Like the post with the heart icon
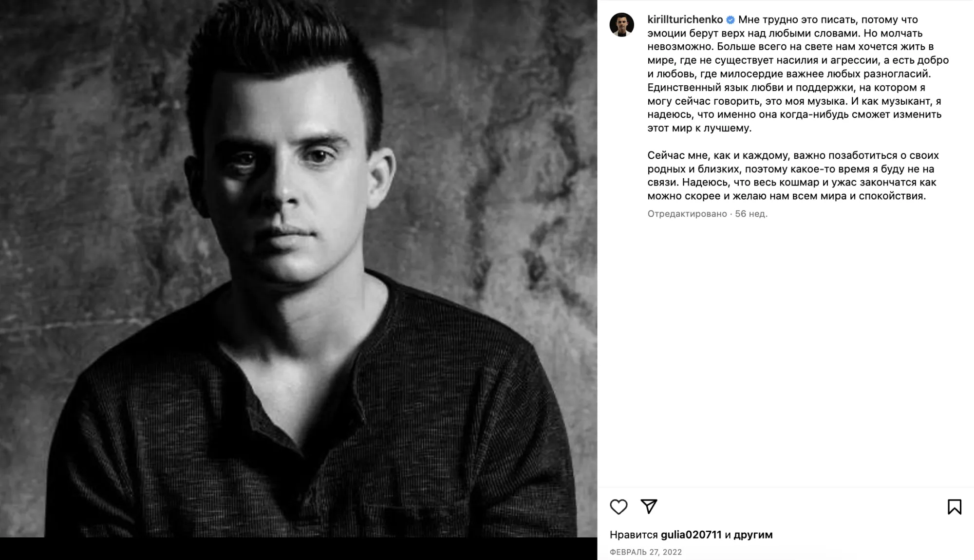This screenshot has width=974, height=560. pyautogui.click(x=618, y=507)
